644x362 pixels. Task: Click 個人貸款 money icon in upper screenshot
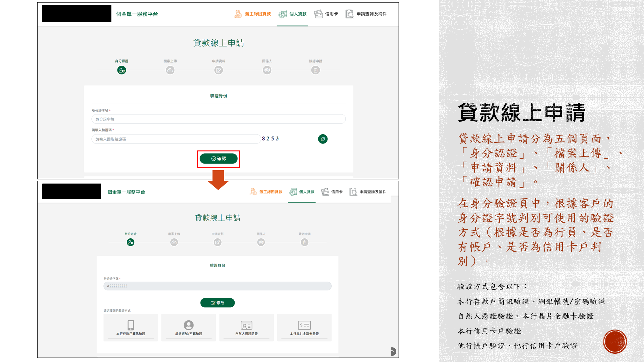pyautogui.click(x=282, y=14)
